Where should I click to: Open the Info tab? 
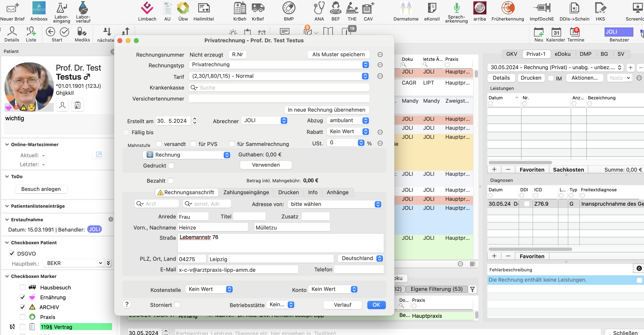(x=313, y=192)
